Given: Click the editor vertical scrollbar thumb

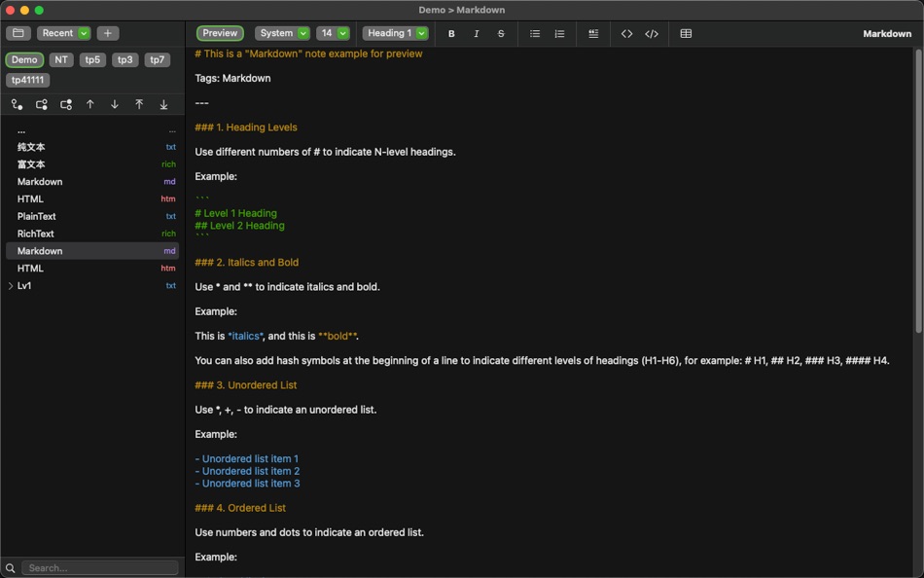Looking at the screenshot, I should point(918,190).
